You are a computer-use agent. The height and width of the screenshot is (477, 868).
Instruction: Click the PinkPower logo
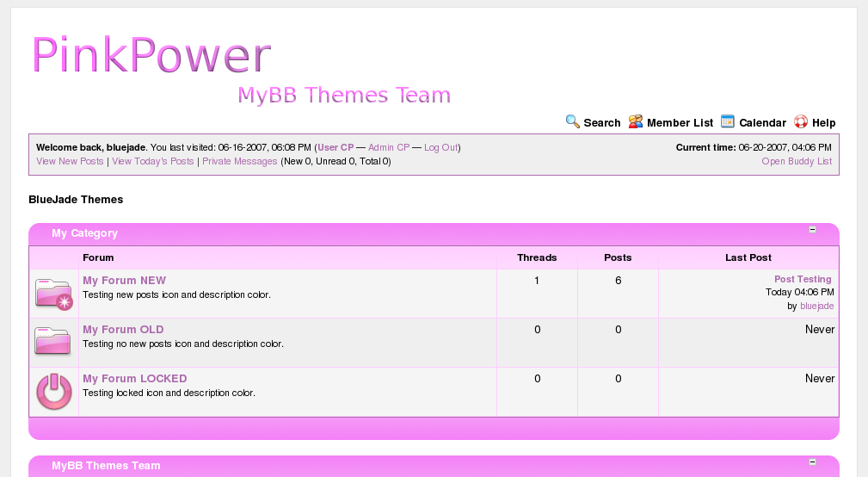(x=152, y=55)
